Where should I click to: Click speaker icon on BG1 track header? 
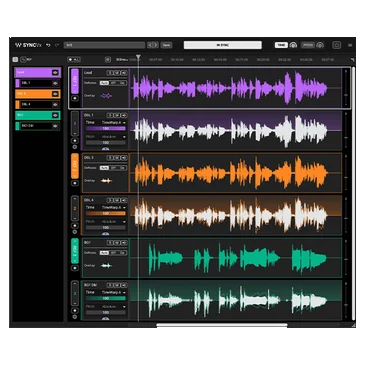(124, 243)
